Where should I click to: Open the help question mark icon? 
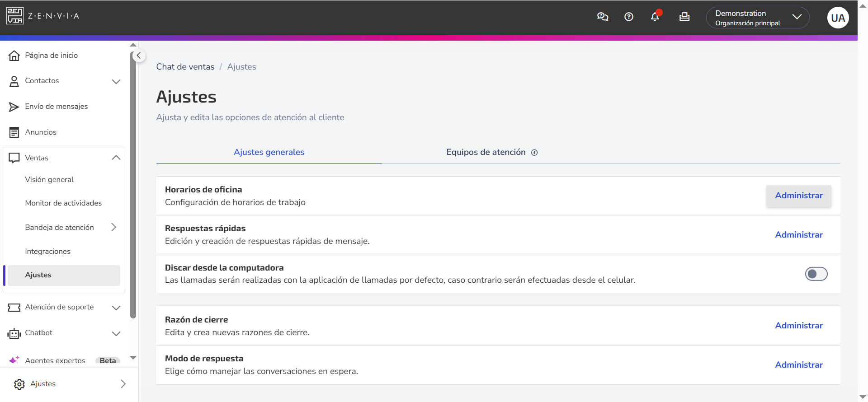tap(629, 17)
